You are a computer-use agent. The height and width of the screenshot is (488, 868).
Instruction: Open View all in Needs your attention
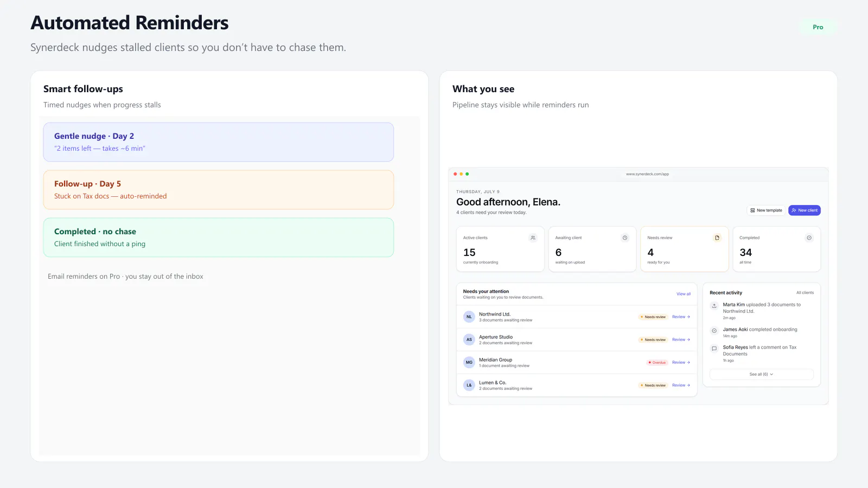point(684,294)
